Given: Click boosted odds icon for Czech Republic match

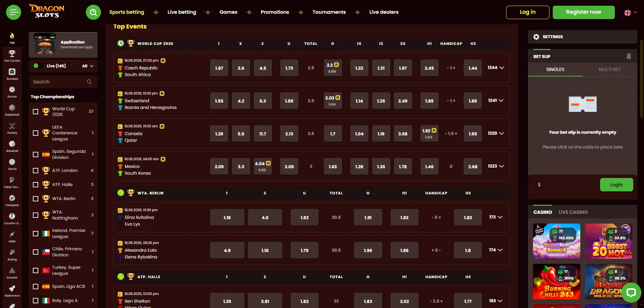Looking at the screenshot, I should click(163, 61).
